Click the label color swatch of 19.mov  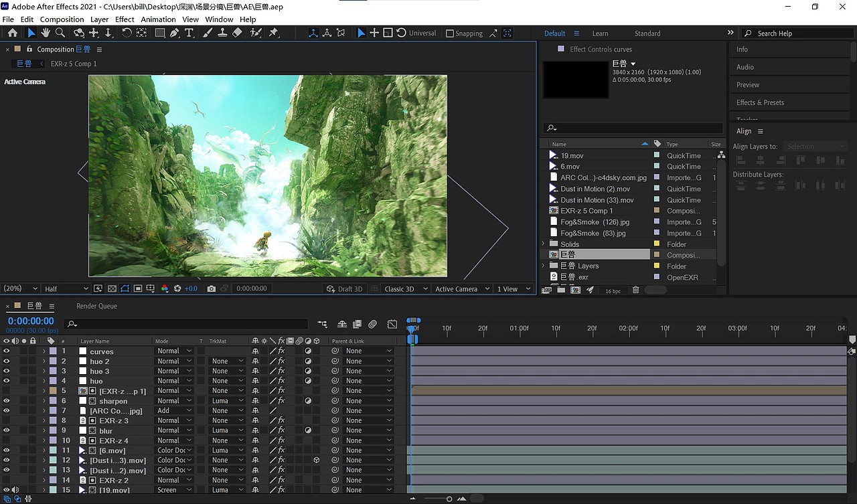pos(657,155)
